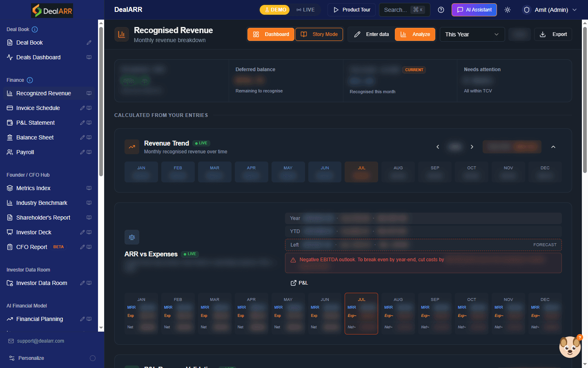The width and height of the screenshot is (588, 368).
Task: Click the P&L Statement book icon
Action: [x=89, y=123]
